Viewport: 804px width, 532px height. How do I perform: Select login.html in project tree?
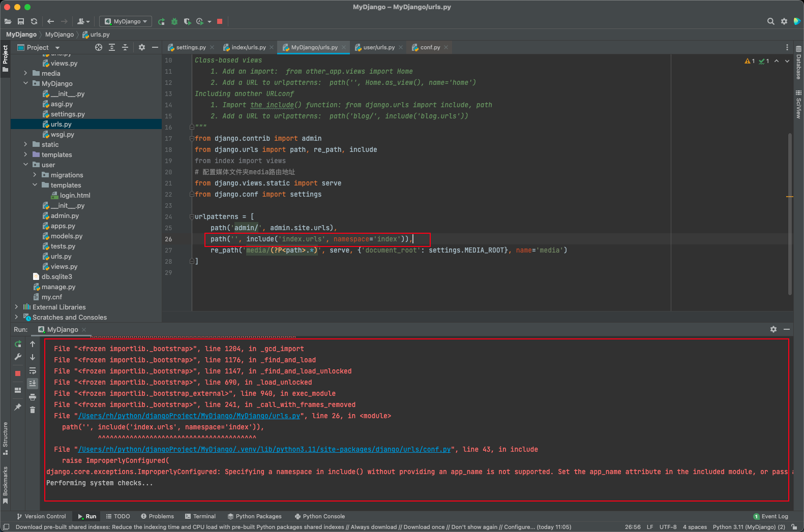click(x=75, y=196)
